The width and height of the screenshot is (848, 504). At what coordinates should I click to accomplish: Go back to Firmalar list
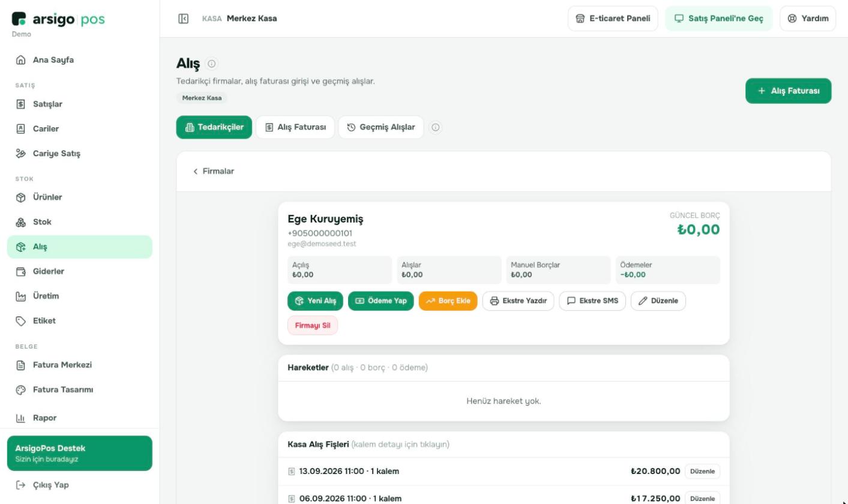click(x=214, y=172)
